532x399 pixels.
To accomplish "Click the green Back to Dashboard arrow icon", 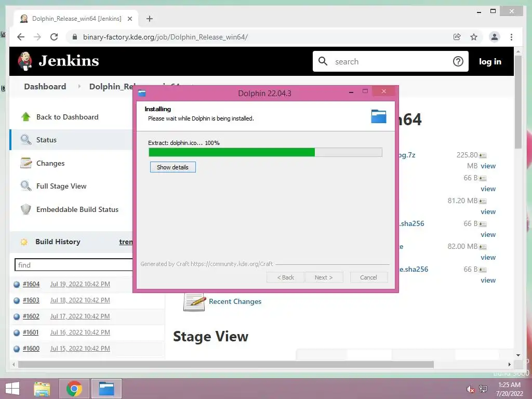I will [26, 117].
